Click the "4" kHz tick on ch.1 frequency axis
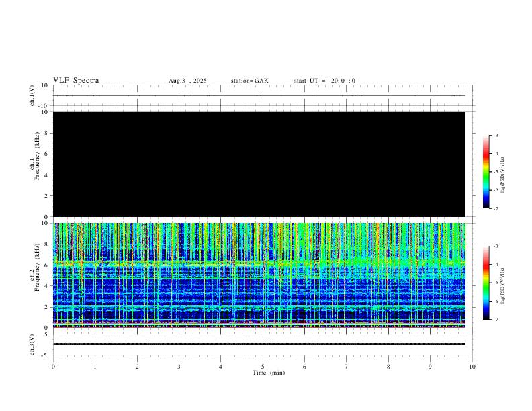 point(47,175)
